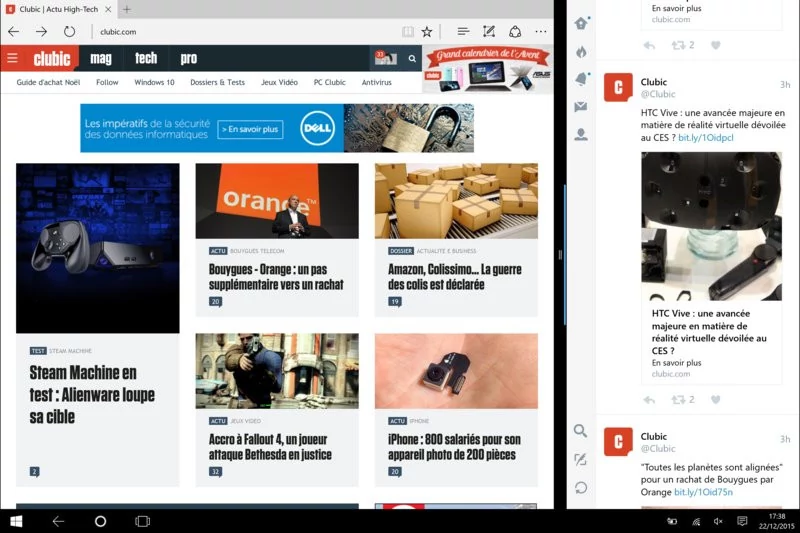Image resolution: width=800 pixels, height=533 pixels.
Task: Click the Edge address bar
Action: point(245,32)
